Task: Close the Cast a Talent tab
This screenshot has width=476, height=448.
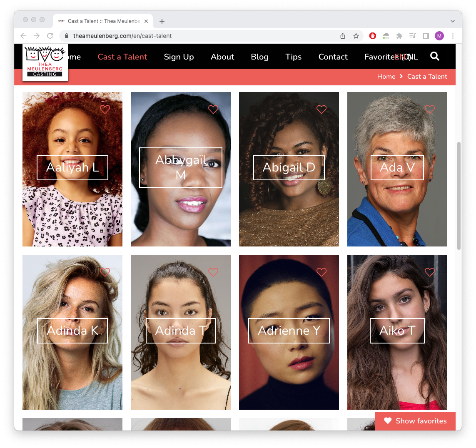Action: [146, 21]
